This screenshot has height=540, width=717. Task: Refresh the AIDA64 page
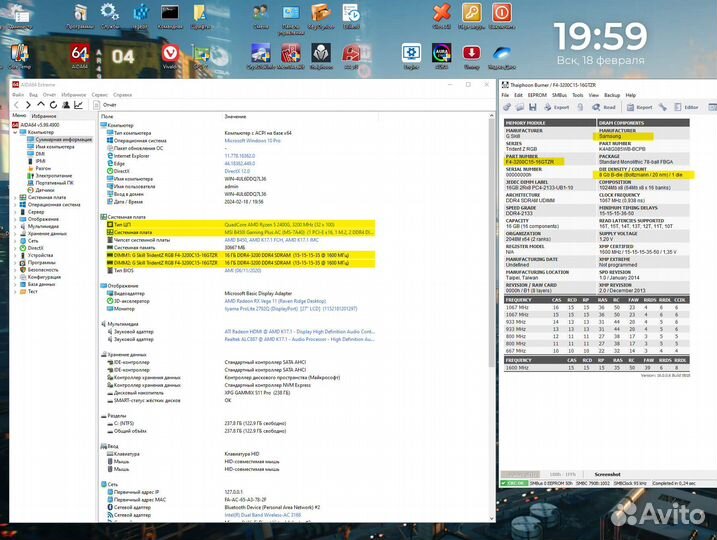tap(53, 105)
